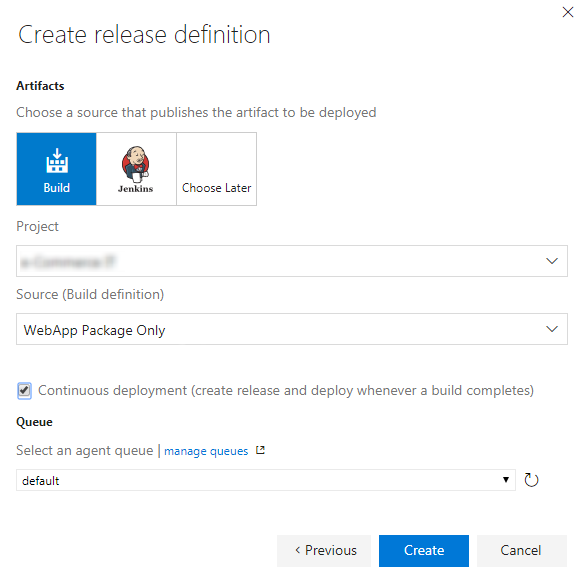
Task: Expand the Source build definition chevron
Action: pos(552,329)
